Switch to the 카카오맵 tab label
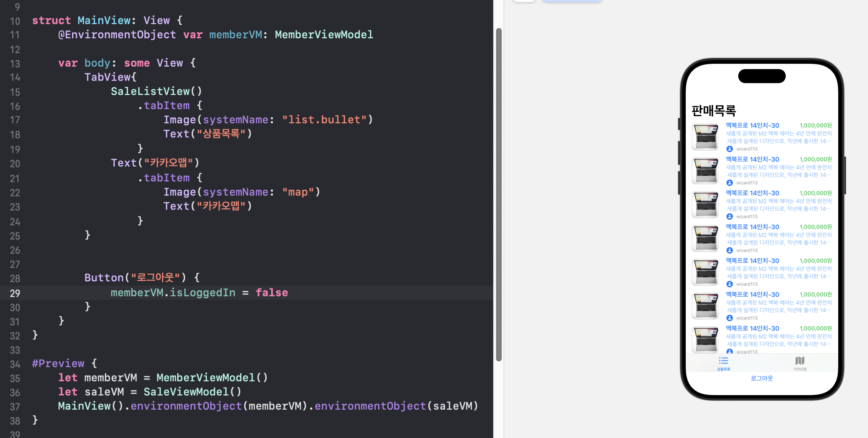This screenshot has height=438, width=868. (800, 369)
